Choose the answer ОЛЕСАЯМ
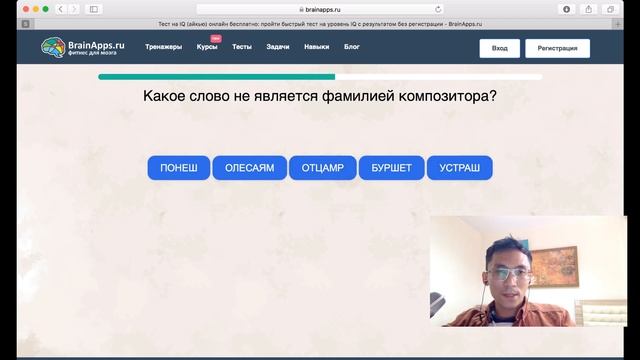640x360 pixels. (x=249, y=168)
